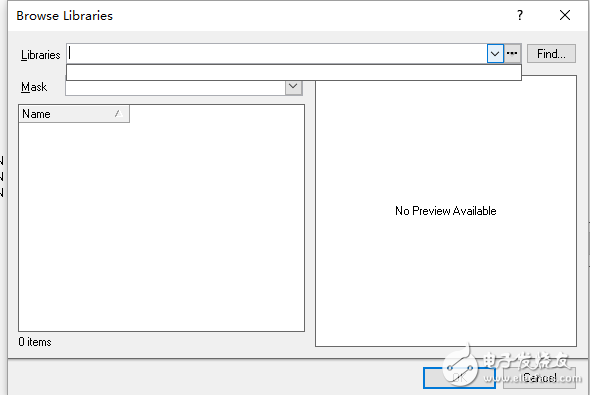Click the Find... button
Screen dimensions: 590x395
point(551,54)
